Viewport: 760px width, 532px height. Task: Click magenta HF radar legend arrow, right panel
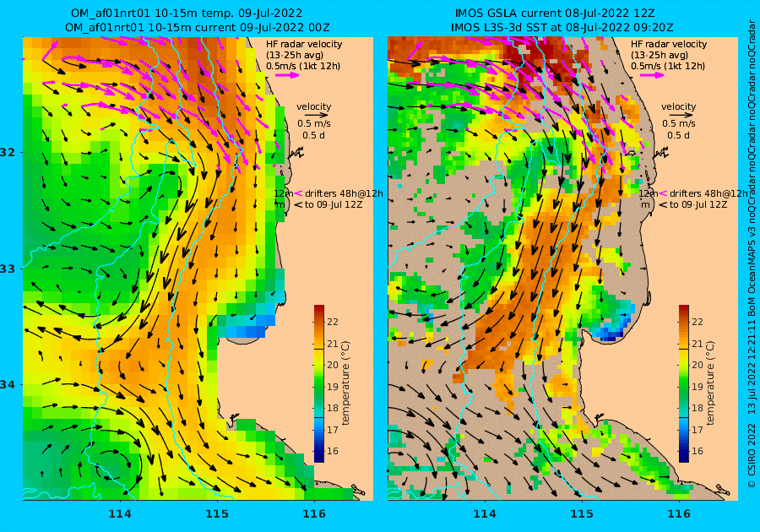(x=653, y=75)
